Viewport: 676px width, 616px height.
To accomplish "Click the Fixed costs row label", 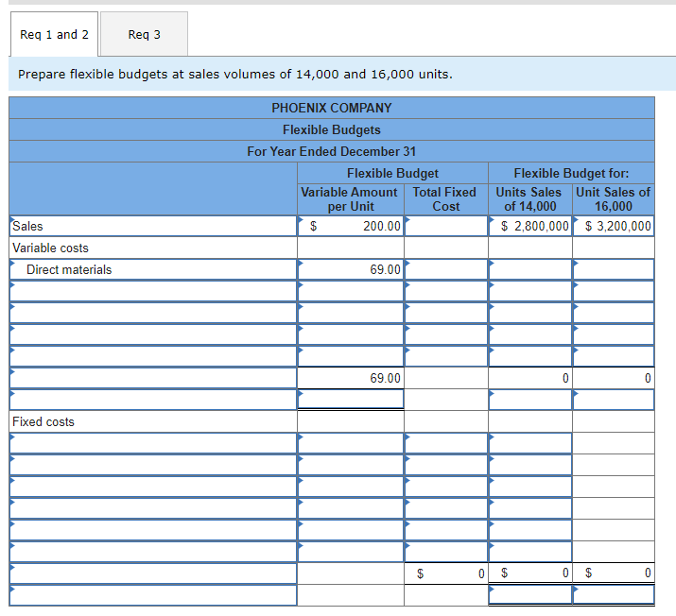I will point(153,421).
